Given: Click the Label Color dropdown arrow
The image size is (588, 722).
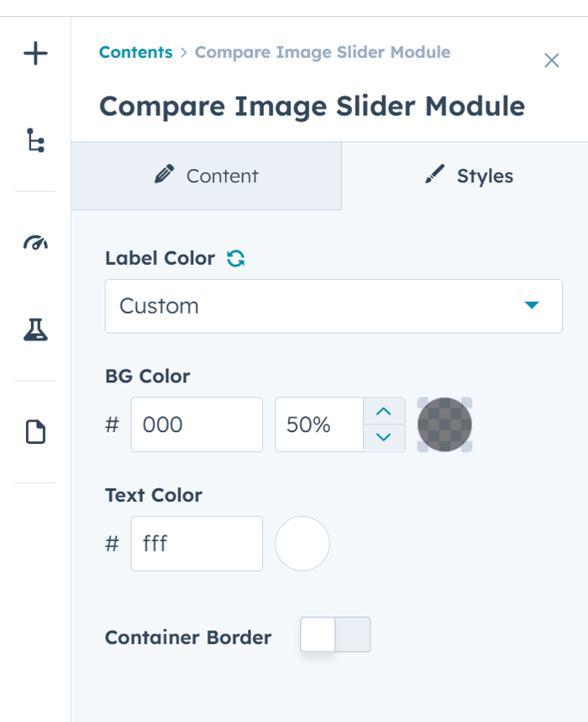Looking at the screenshot, I should pos(532,305).
